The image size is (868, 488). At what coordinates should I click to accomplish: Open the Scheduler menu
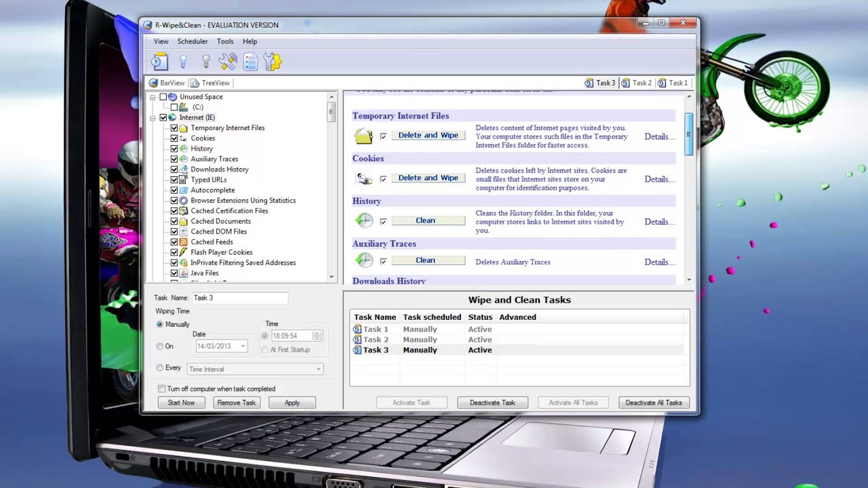pos(193,41)
